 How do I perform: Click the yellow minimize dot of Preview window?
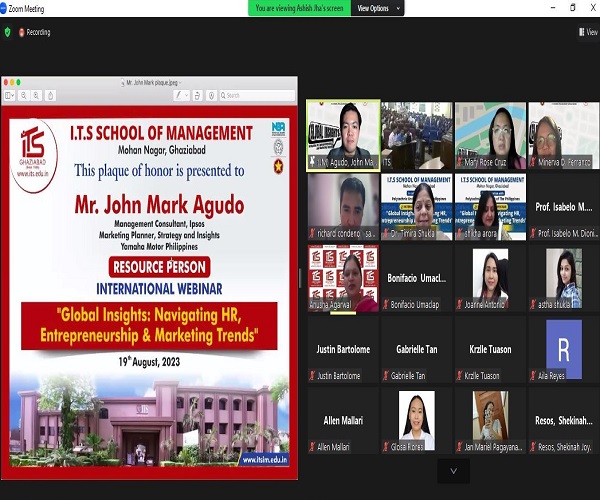[x=12, y=82]
